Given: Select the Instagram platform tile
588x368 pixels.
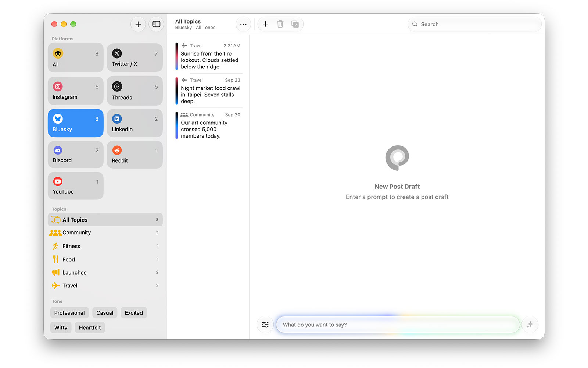Looking at the screenshot, I should click(x=76, y=91).
